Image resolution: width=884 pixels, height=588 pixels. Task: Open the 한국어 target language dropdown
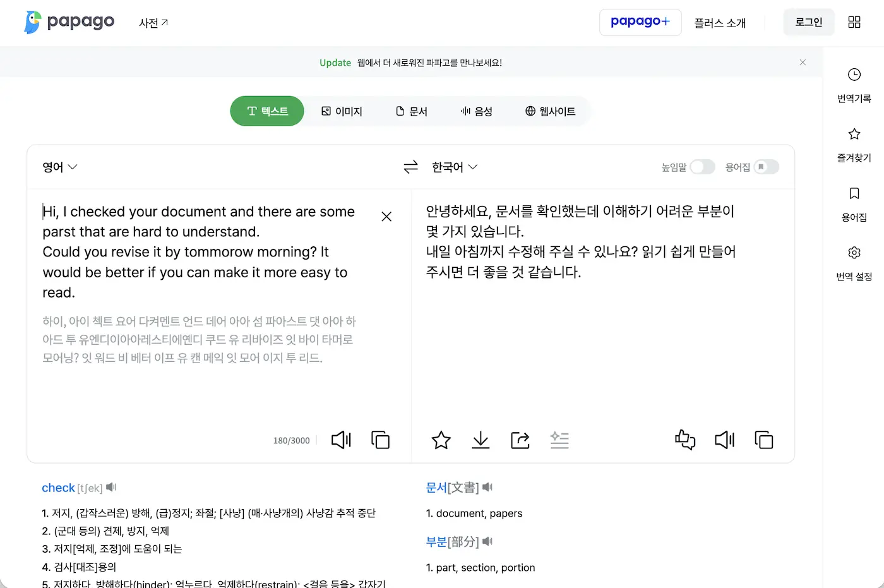(455, 167)
